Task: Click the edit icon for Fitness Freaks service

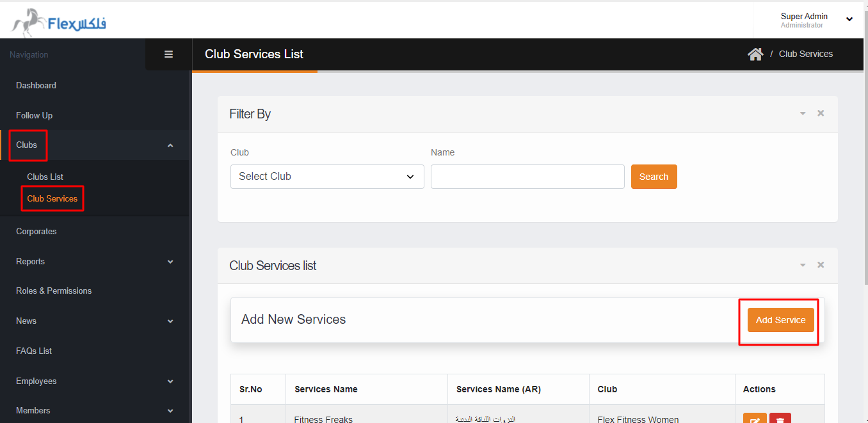Action: [755, 419]
